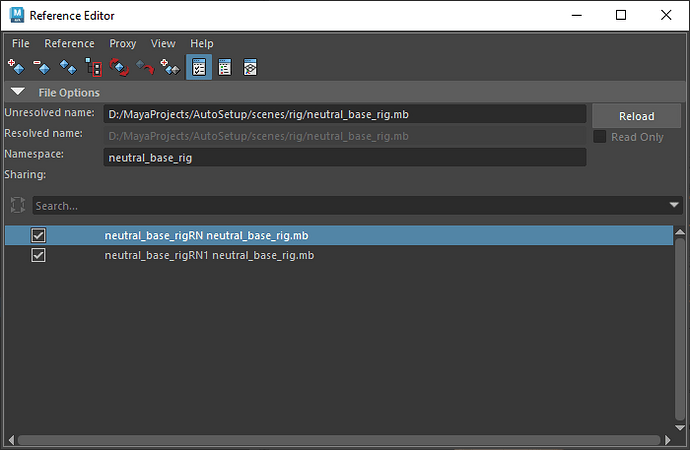Screen dimensions: 690x450
Task: Maximize the Reference Editor window
Action: point(620,15)
